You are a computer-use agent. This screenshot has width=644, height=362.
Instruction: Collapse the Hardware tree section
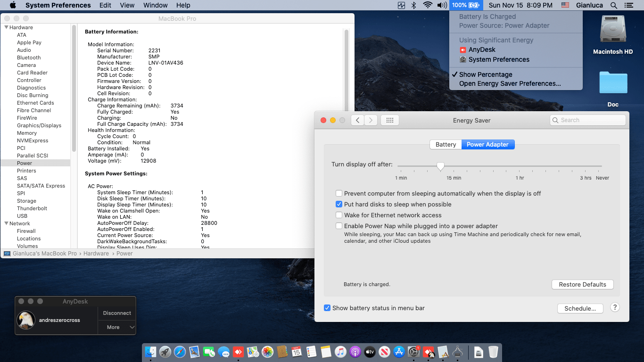click(7, 27)
